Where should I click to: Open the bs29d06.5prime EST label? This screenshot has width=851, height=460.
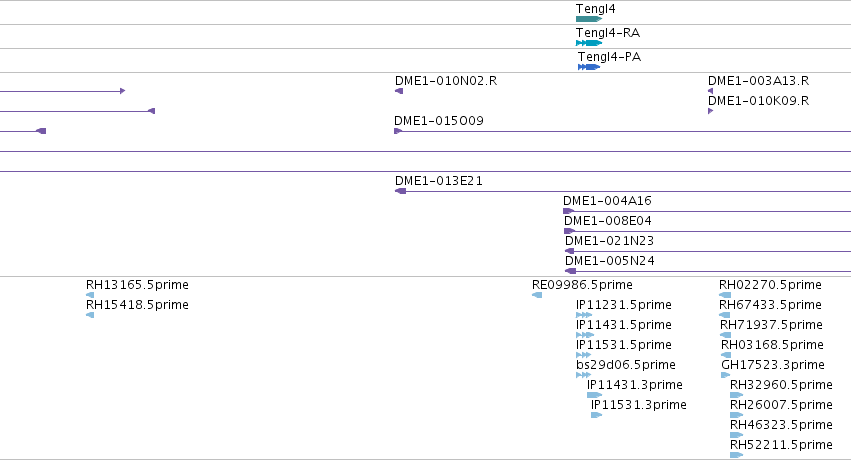(x=626, y=365)
